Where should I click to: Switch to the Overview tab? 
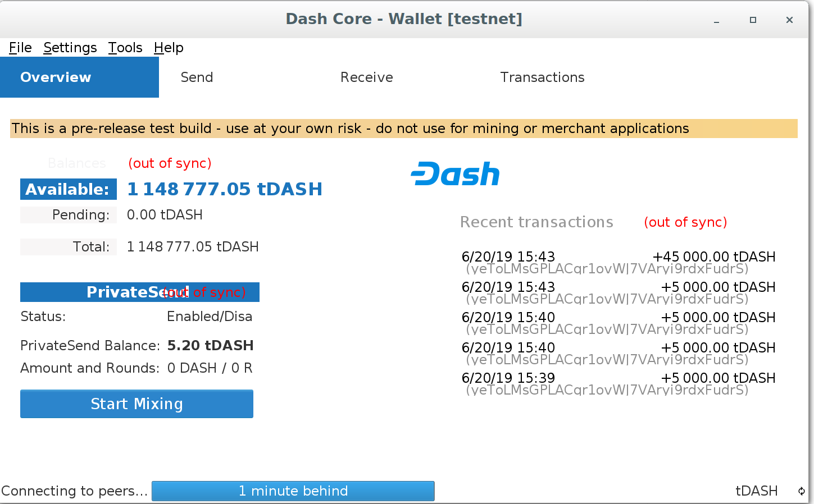tap(79, 77)
